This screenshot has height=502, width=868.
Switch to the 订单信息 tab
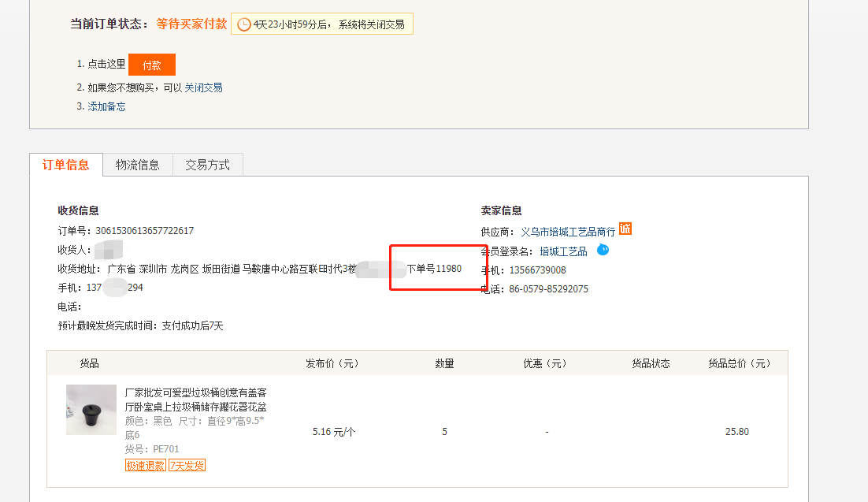[66, 165]
